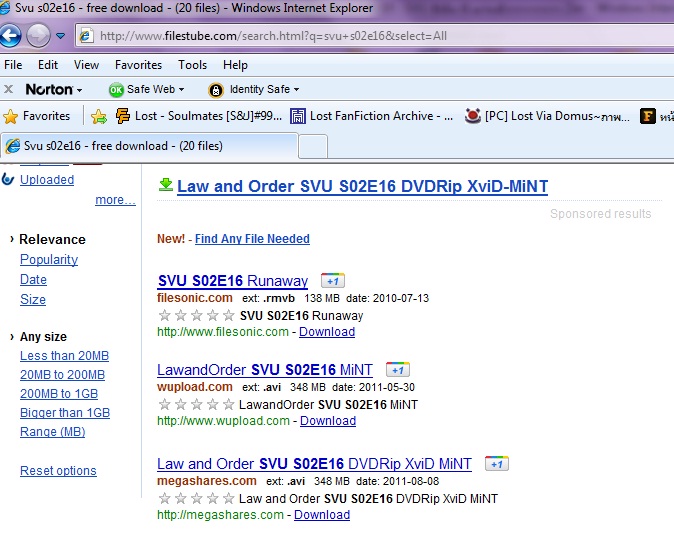674x545 pixels.
Task: Click Find Any File Needed link
Action: 252,239
